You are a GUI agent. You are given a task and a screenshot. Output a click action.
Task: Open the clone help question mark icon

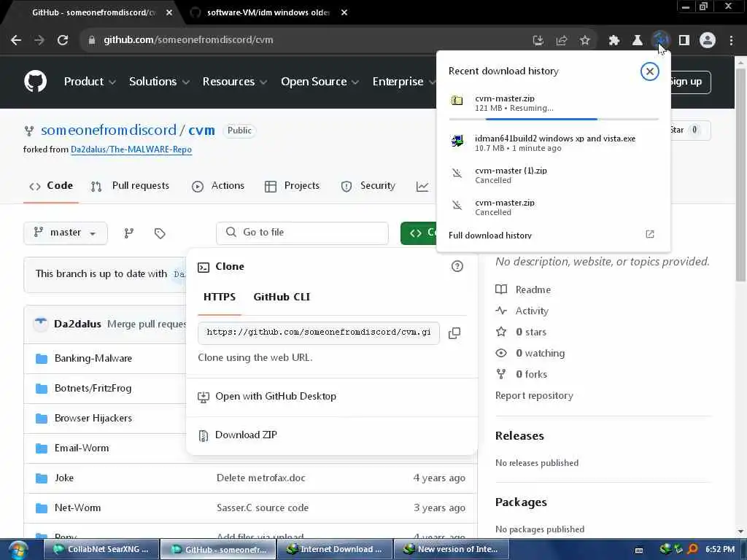pos(457,266)
